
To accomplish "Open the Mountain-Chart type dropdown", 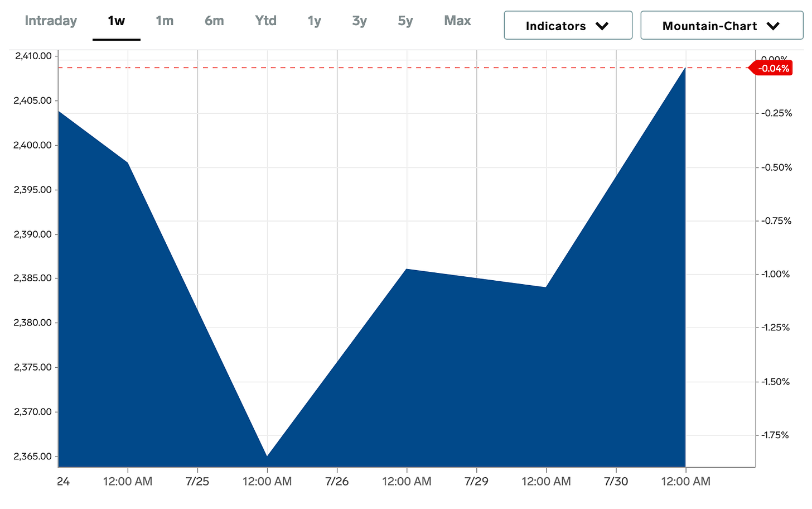I will coord(722,26).
